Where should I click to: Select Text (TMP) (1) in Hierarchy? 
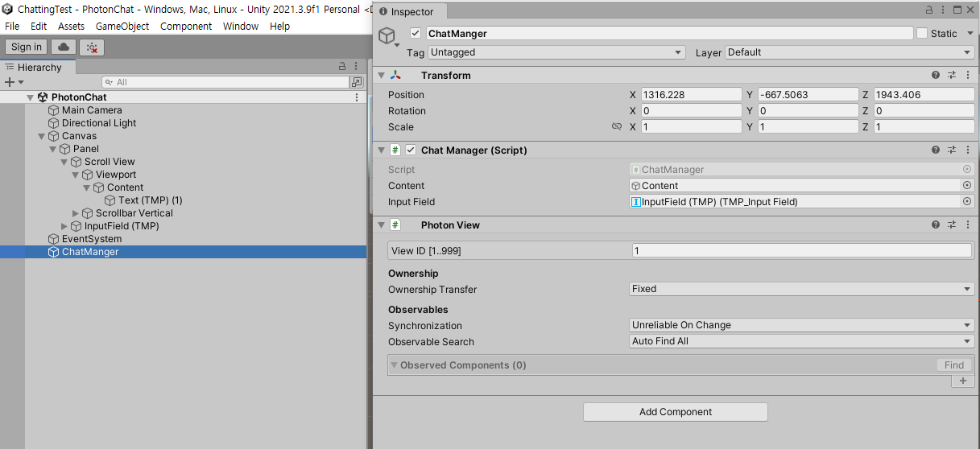point(151,200)
